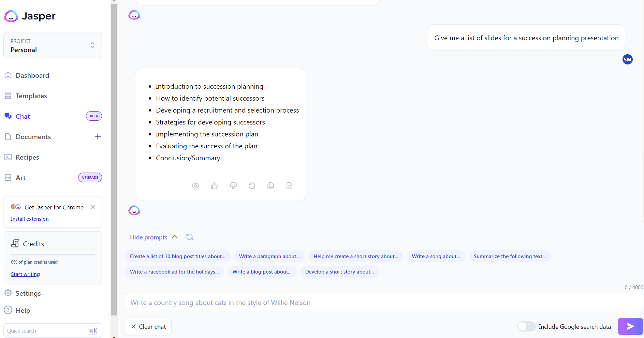Screen dimensions: 644x338
Task: Select 'Summarize the following text...' prompt
Action: tap(510, 256)
